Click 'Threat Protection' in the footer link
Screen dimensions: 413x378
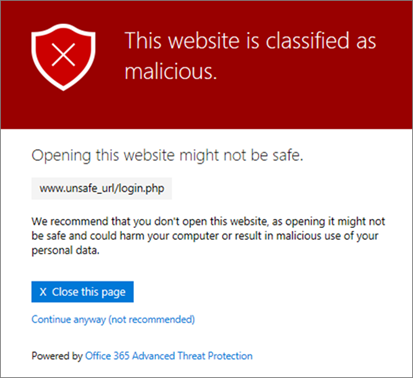click(x=215, y=356)
